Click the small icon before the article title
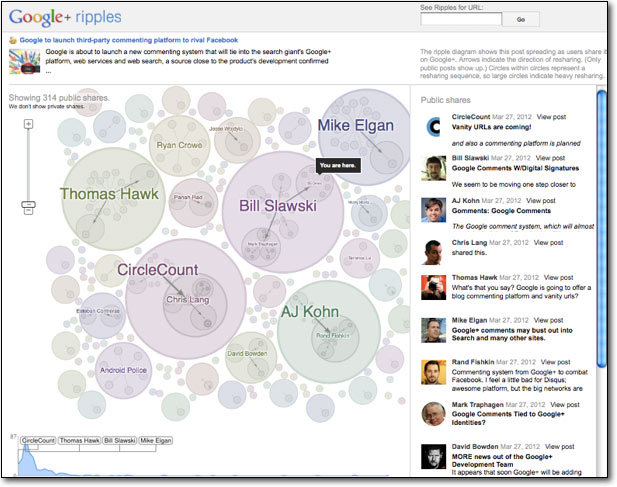 click(x=13, y=40)
